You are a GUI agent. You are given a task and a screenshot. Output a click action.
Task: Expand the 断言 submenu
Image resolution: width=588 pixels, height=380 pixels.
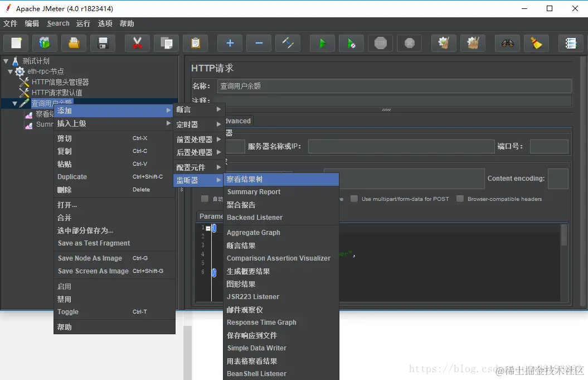[x=199, y=109]
